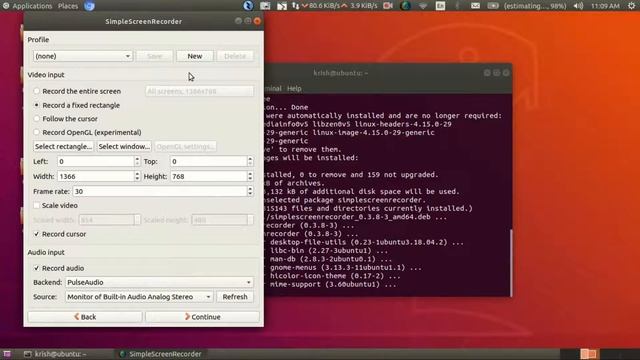Click the Height value field showing 768
This screenshot has height=360, width=640.
[x=209, y=176]
